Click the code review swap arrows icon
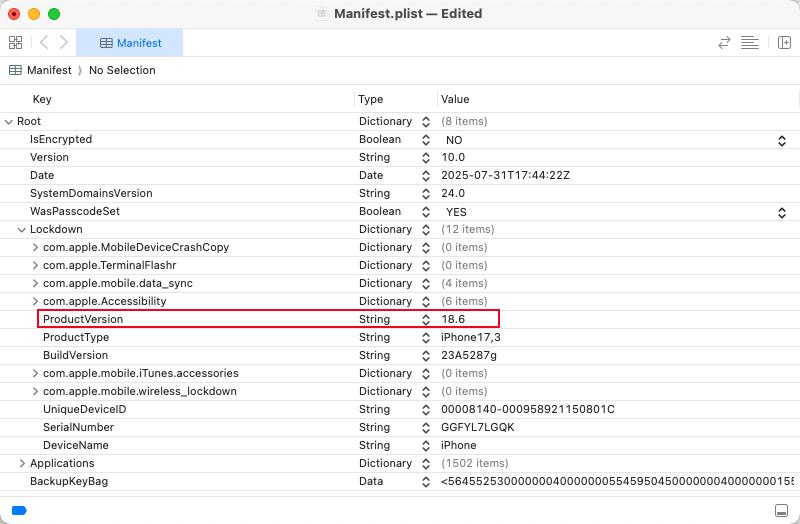Screen dimensions: 800x524 pos(724,43)
